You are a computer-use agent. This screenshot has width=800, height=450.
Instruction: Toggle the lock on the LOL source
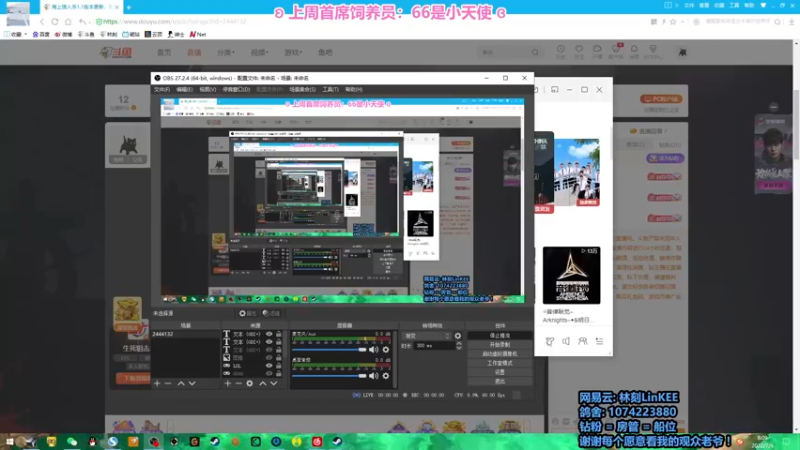[x=279, y=366]
